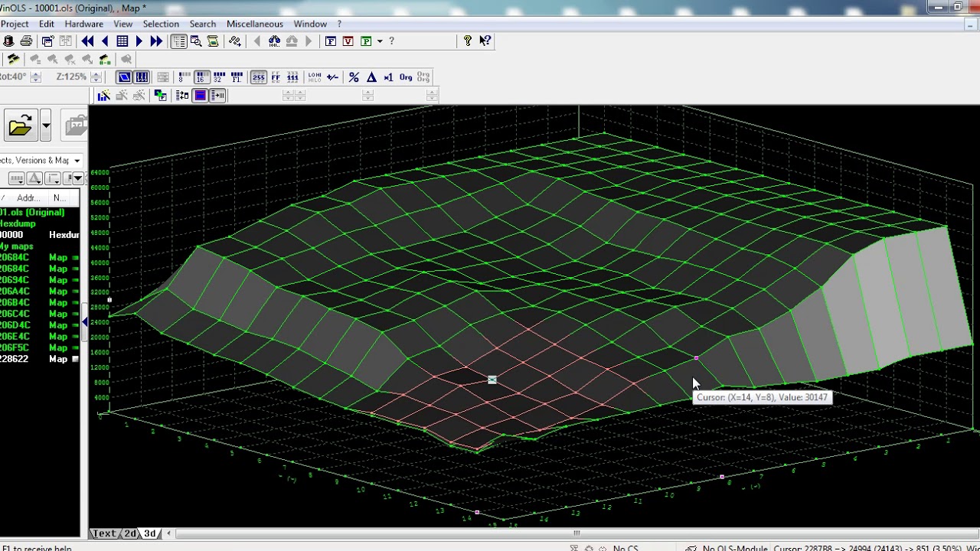Viewport: 980px width, 551px height.
Task: Click the green P box icon
Action: pos(366,41)
